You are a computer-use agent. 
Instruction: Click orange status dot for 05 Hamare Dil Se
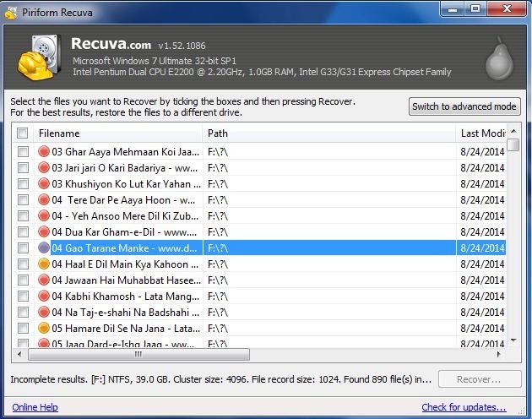(x=44, y=328)
